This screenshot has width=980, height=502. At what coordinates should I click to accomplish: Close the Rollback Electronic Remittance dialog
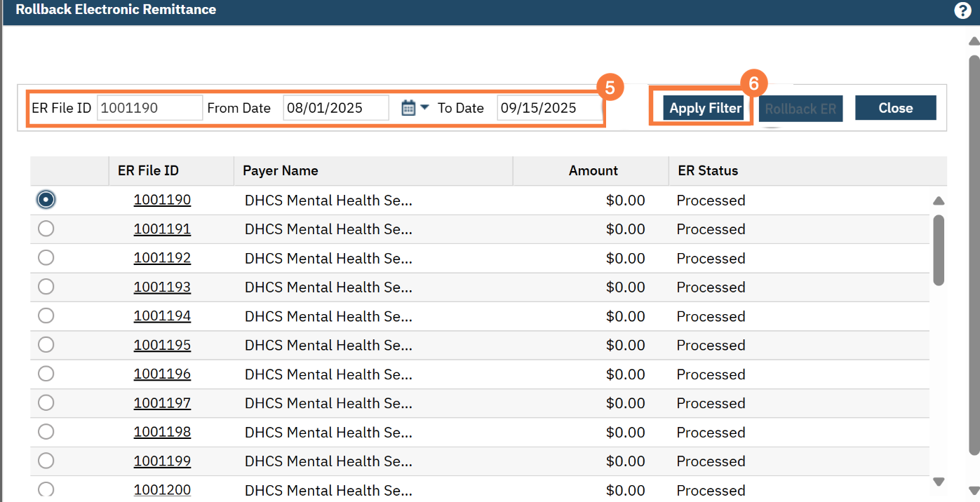tap(895, 109)
